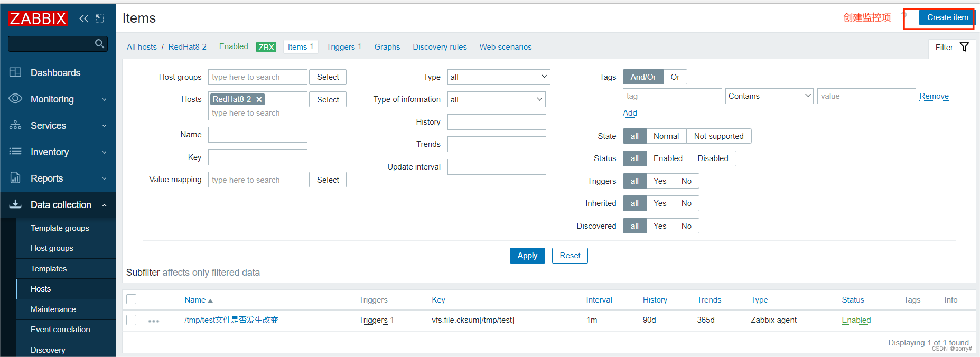
Task: Select Or tags evaluation
Action: (x=675, y=77)
